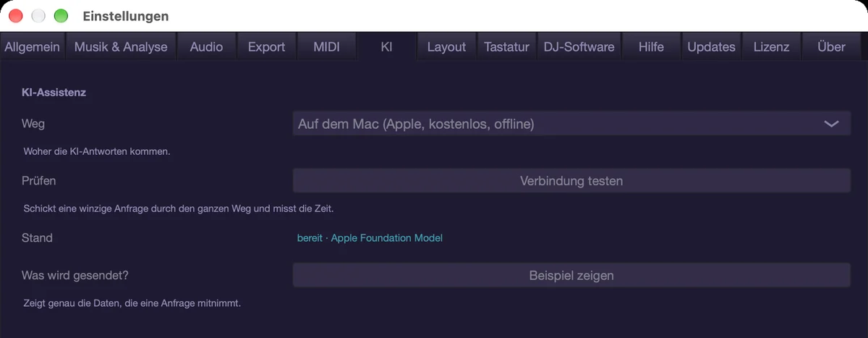Image resolution: width=868 pixels, height=338 pixels.
Task: Click the chevron of the Weg dropdown
Action: click(x=832, y=124)
